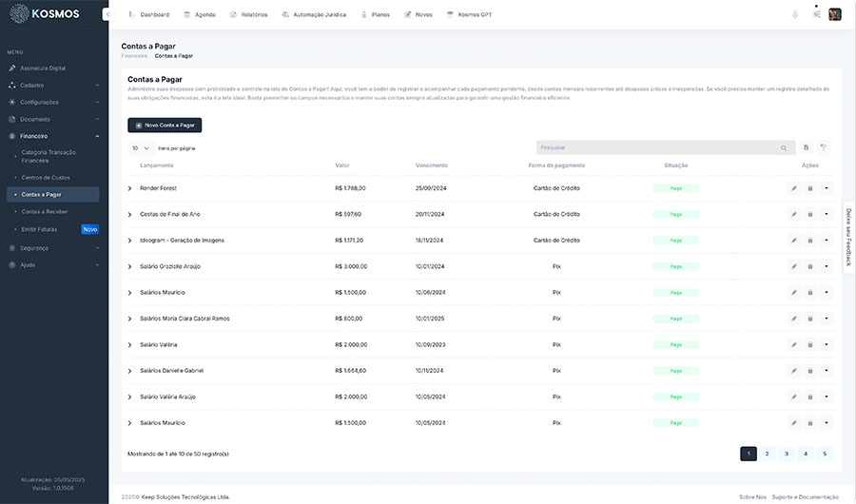Click the Pesquisar search field
Screen dimensions: 856x504
[659, 148]
